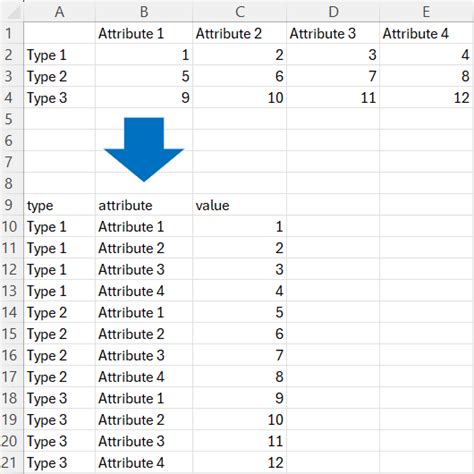Select cell C21 with value 12
Screen dimensions: 474x474
[x=239, y=462]
